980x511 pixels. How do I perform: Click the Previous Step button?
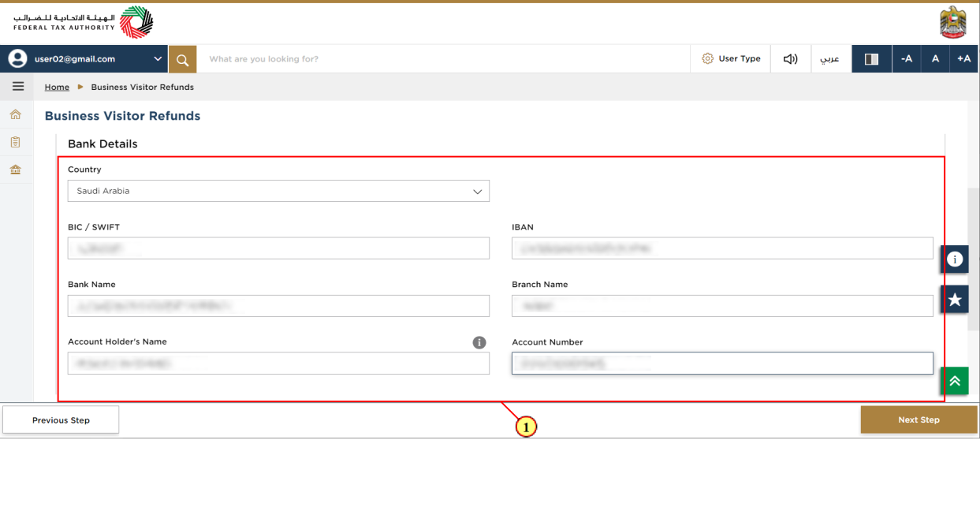(61, 420)
